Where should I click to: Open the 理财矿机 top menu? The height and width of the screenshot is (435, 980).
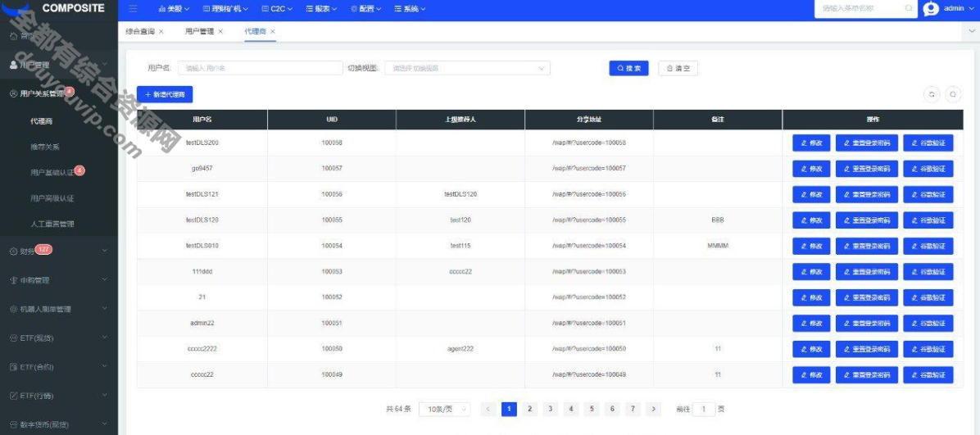(x=225, y=9)
